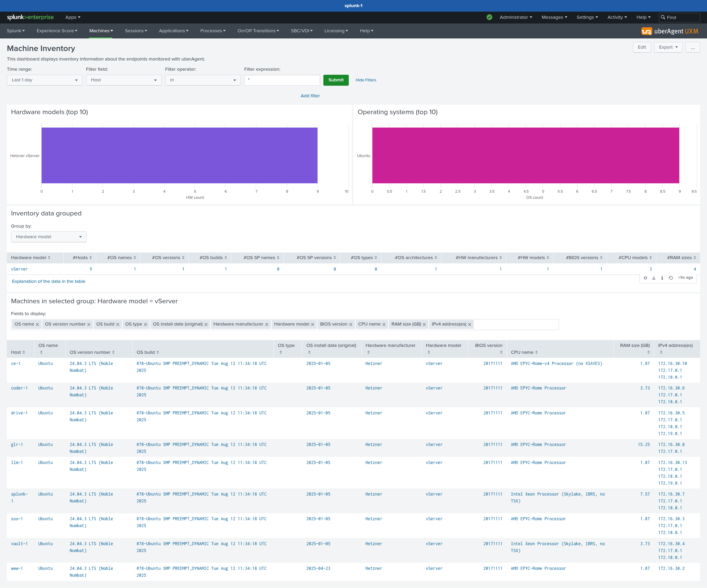Click the uberAgent UXM logo
This screenshot has height=588, width=707.
[670, 31]
